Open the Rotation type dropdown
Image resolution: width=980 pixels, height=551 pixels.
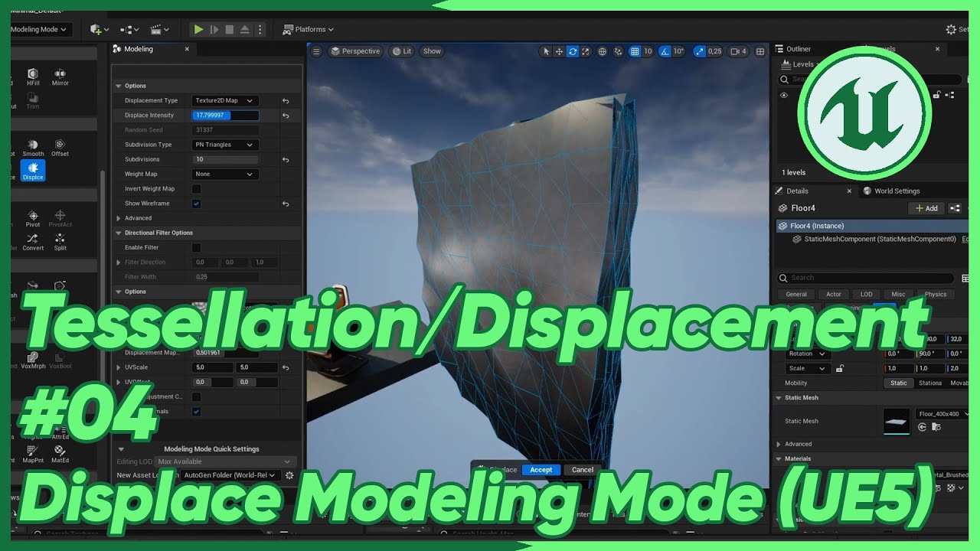[x=808, y=354]
